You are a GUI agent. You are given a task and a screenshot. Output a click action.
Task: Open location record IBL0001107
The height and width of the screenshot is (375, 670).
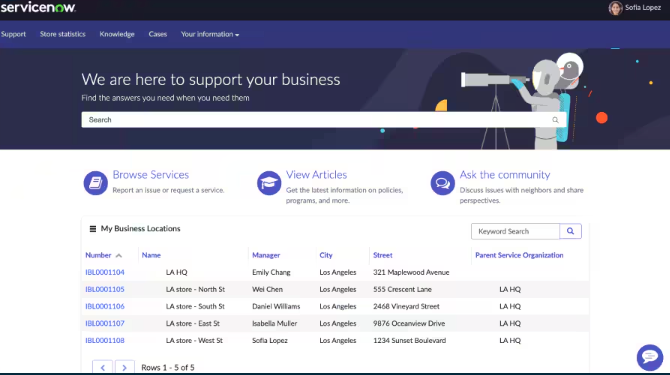[105, 323]
